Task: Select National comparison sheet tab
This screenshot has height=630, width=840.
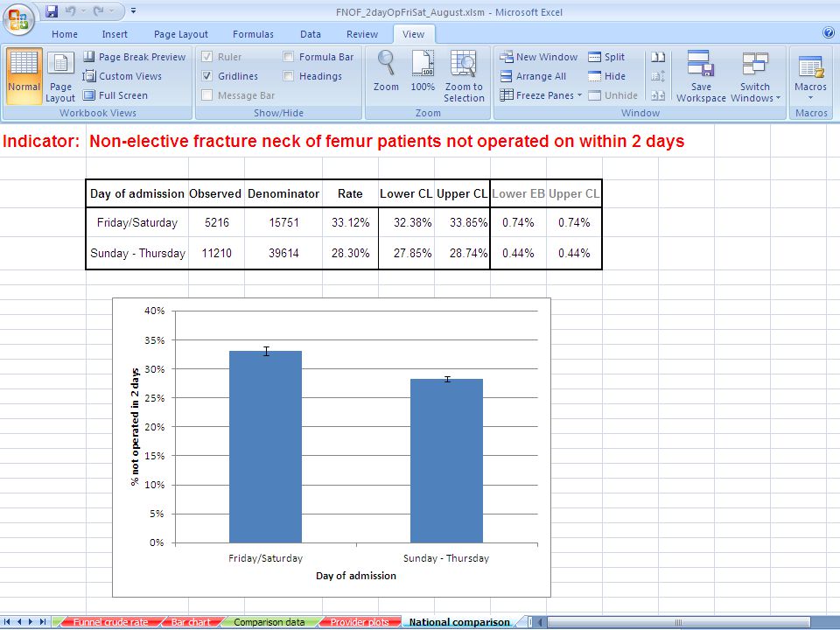Action: point(459,622)
